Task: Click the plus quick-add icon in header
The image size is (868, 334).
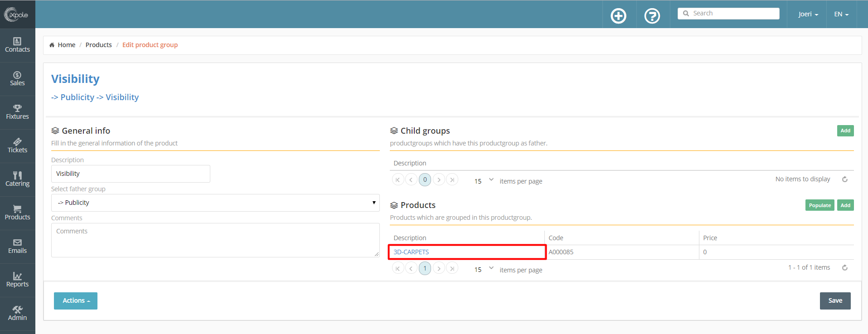Action: (618, 16)
